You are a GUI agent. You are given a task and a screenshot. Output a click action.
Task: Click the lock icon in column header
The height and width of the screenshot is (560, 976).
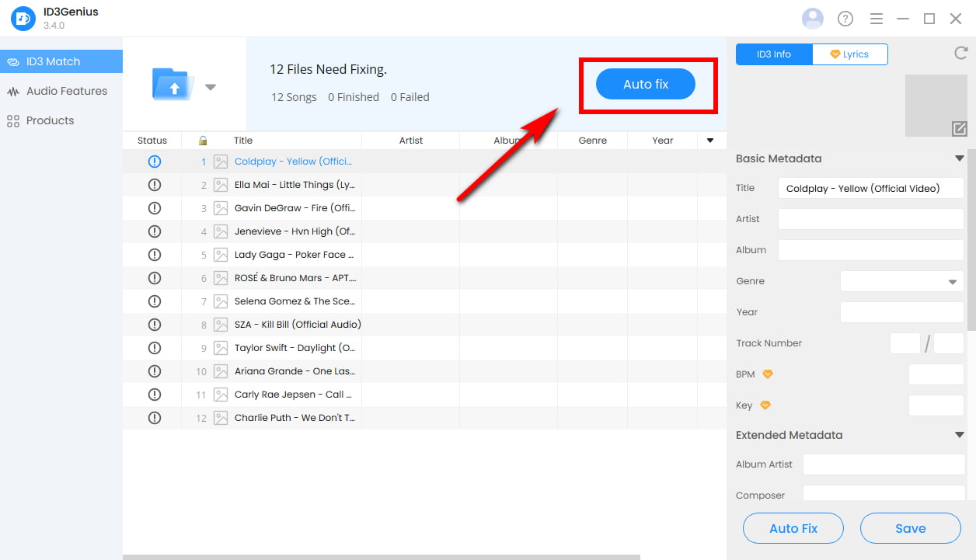click(203, 141)
